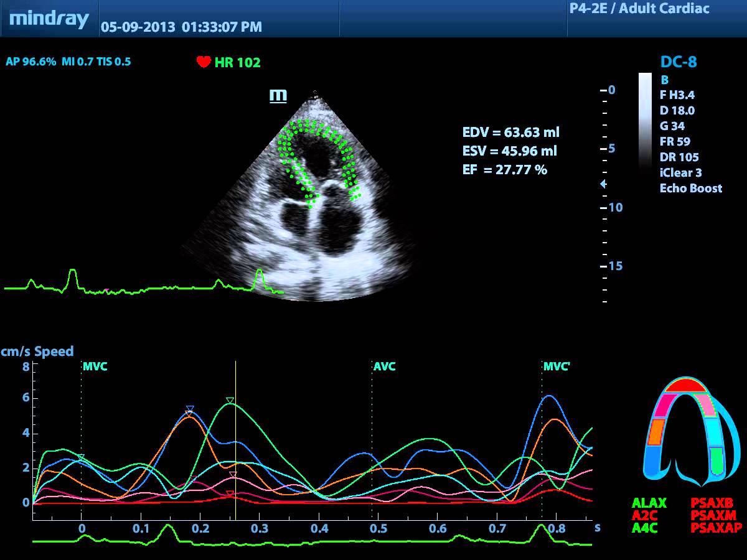Viewport: 747px width, 560px height.
Task: Switch to the A2C view
Action: pyautogui.click(x=645, y=515)
